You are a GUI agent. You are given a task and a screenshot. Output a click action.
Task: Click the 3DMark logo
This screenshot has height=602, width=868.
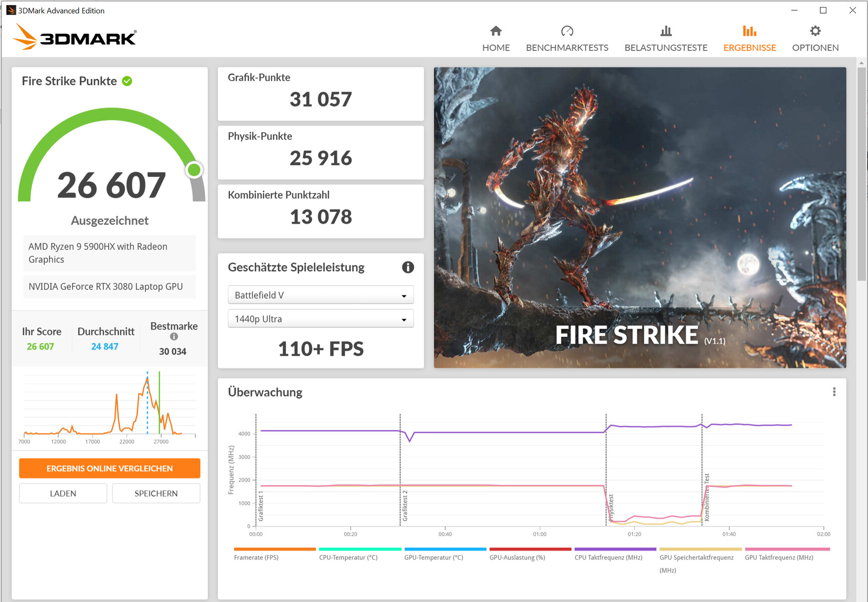point(74,37)
